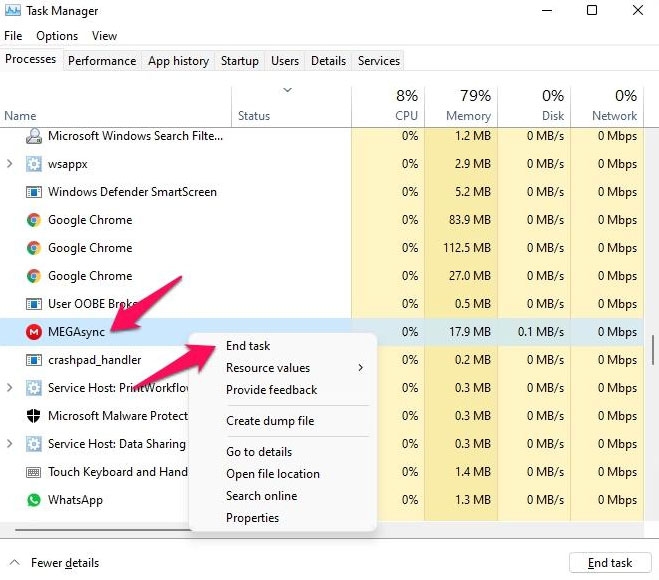Image resolution: width=659 pixels, height=580 pixels.
Task: Open the File menu
Action: click(13, 36)
